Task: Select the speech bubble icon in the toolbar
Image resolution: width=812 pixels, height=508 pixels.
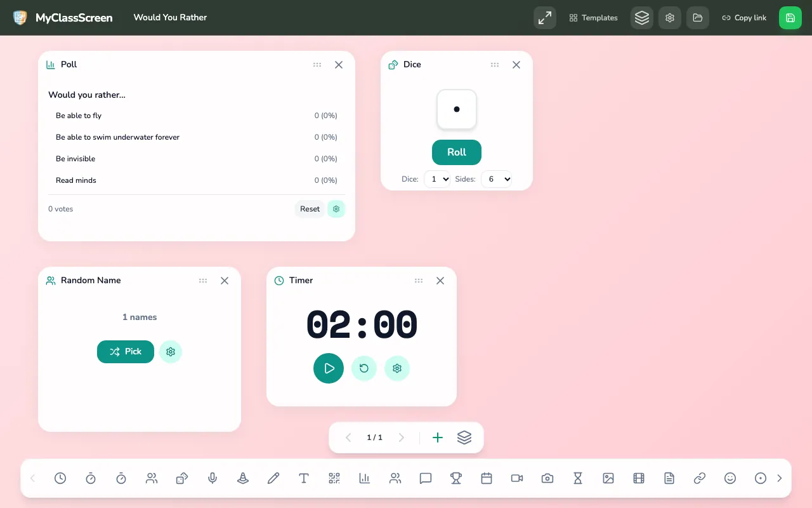Action: [426, 478]
